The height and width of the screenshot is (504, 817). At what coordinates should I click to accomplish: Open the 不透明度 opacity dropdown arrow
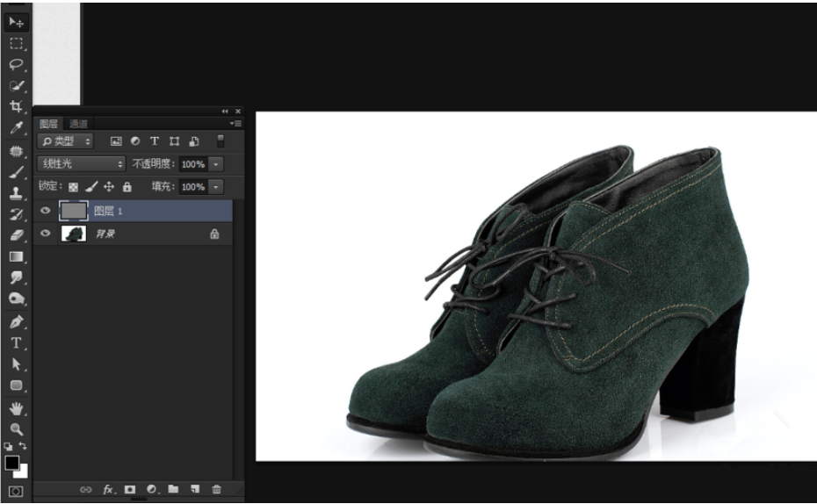point(216,164)
